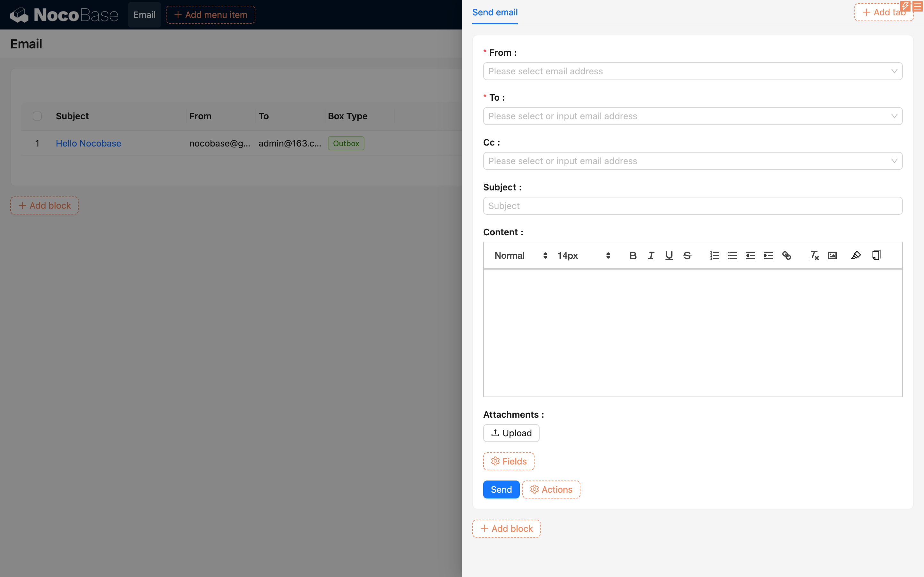Expand the To email address dropdown

[692, 116]
